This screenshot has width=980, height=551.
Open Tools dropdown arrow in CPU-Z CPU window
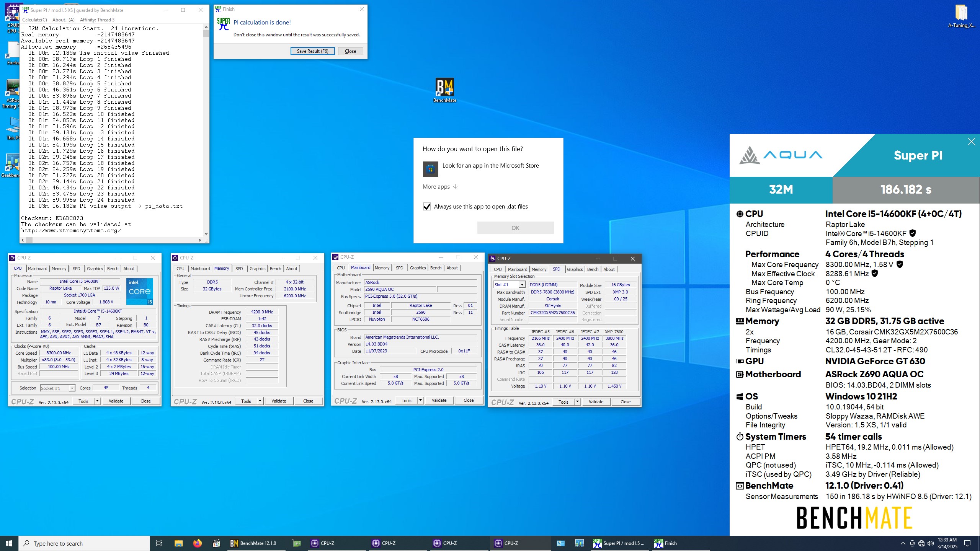pos(97,401)
